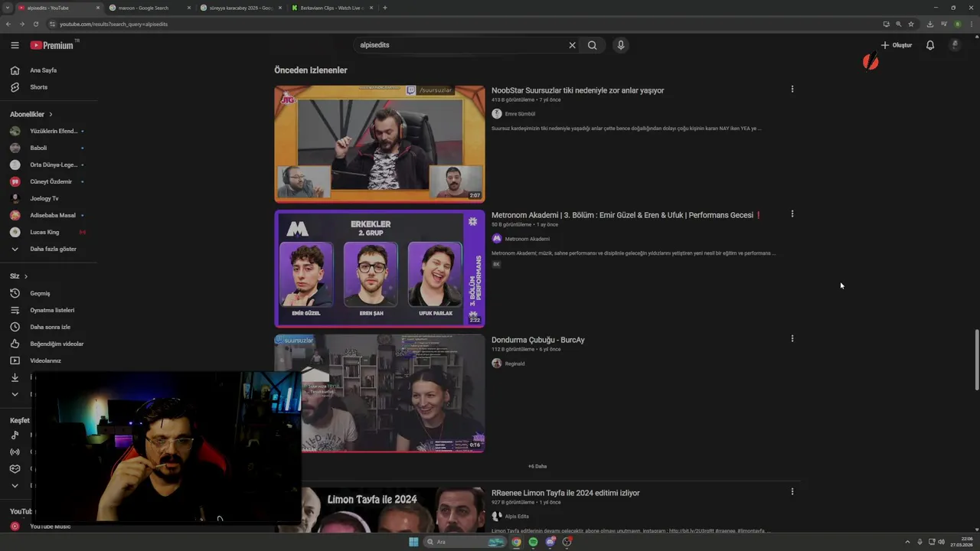
Task: Click the browser address bar URL
Action: click(x=113, y=24)
